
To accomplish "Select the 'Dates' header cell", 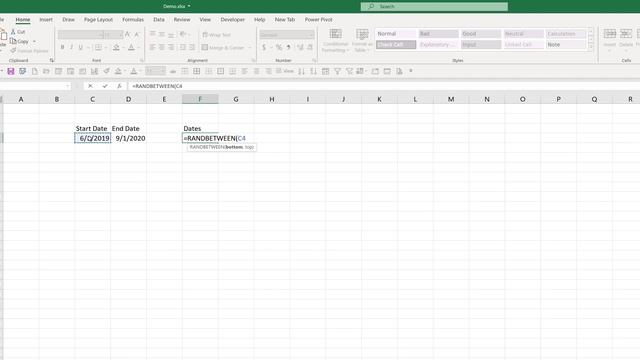I will click(200, 129).
